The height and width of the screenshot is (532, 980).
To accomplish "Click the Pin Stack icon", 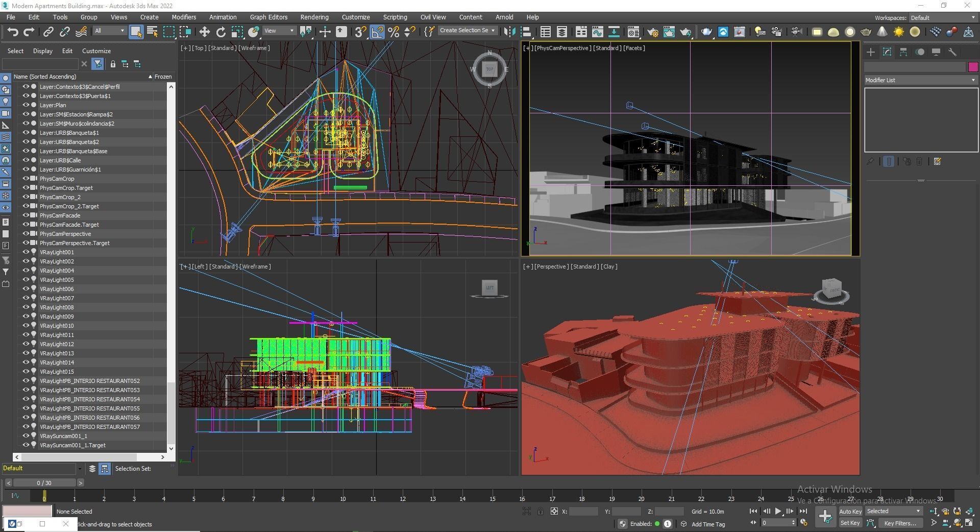I will (870, 161).
